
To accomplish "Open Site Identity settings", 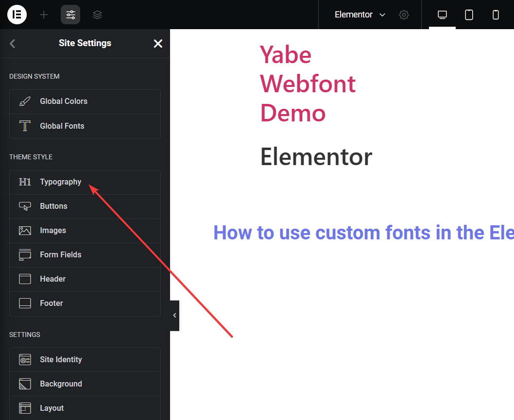I will click(x=85, y=360).
